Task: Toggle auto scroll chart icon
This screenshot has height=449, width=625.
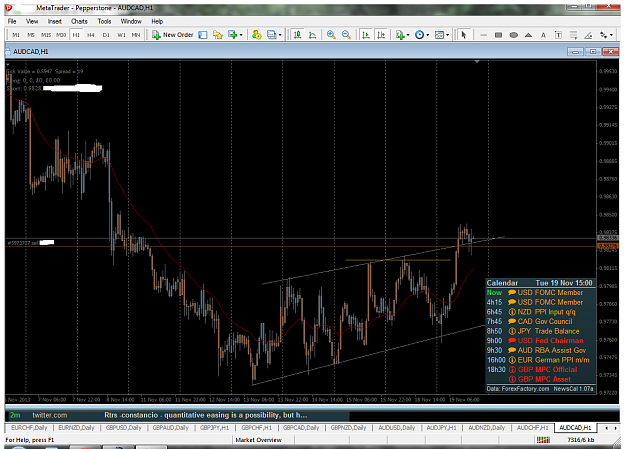Action: coord(366,35)
